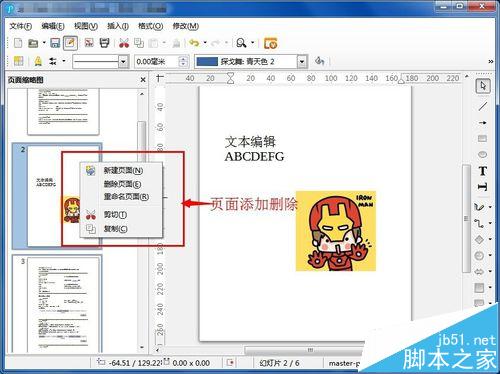Select the Ellipse tool
This screenshot has width=500, height=374.
pos(482,154)
